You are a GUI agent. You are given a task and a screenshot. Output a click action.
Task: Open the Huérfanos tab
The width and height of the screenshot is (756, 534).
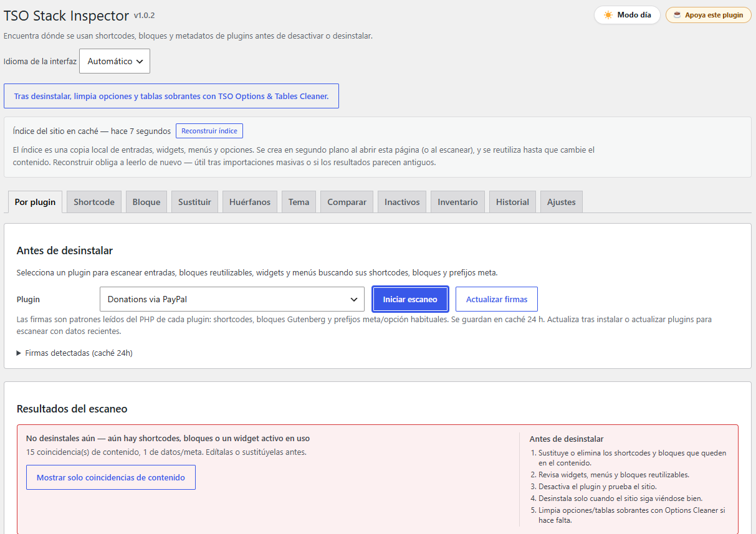tap(250, 202)
